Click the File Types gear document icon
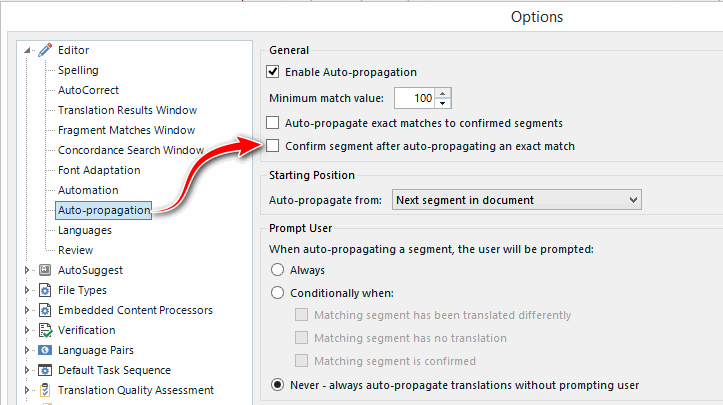The width and height of the screenshot is (723, 405). click(45, 290)
